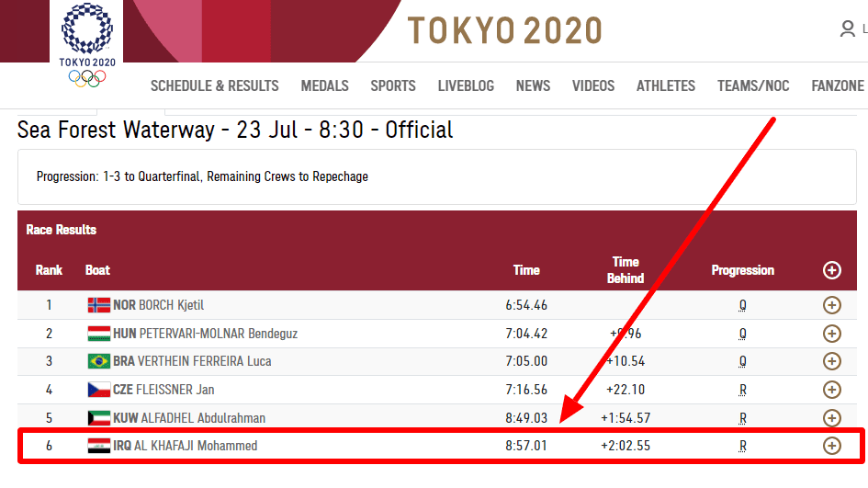Expand details for PETERVARI-MOLNAR Bendeguz row
Image resolution: width=868 pixels, height=488 pixels.
click(831, 334)
